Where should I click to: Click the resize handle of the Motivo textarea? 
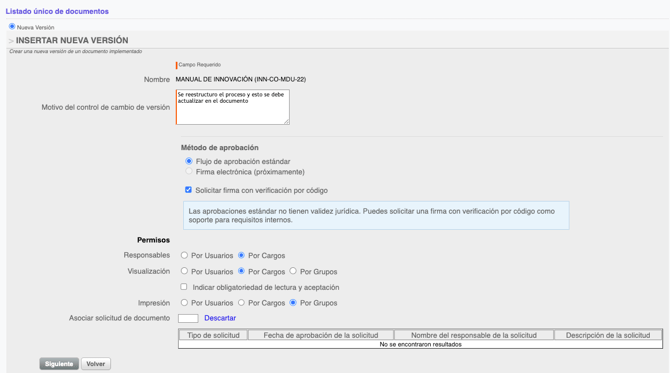coord(287,122)
